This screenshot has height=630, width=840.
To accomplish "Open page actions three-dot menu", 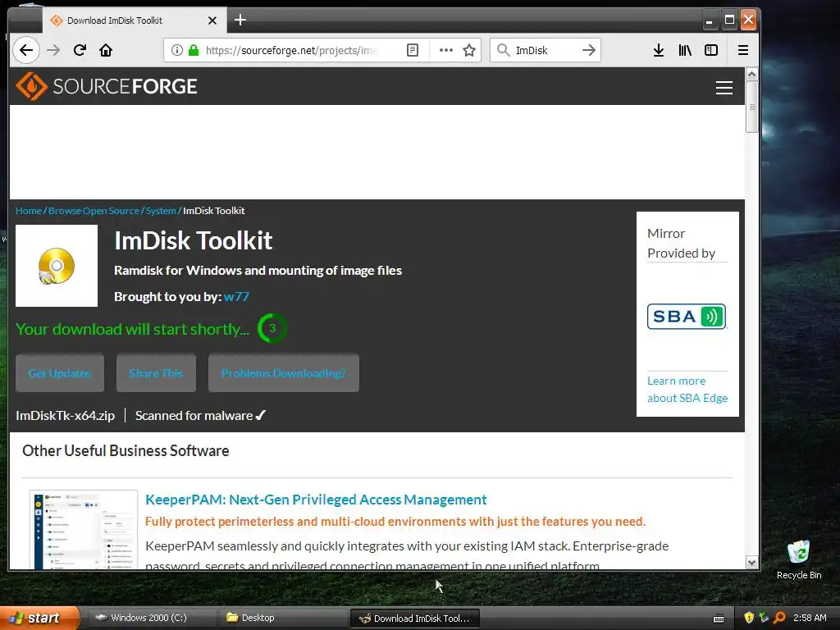I will (445, 50).
